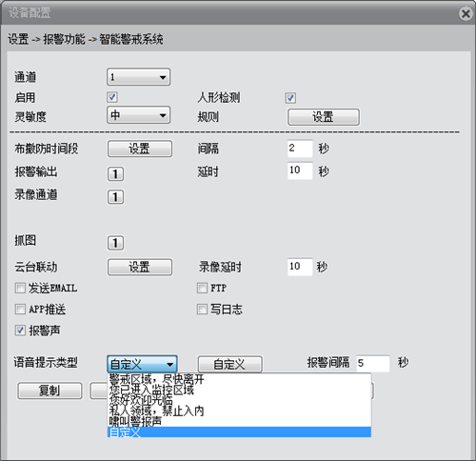Enable the 写日志 write-log checkbox

click(202, 310)
